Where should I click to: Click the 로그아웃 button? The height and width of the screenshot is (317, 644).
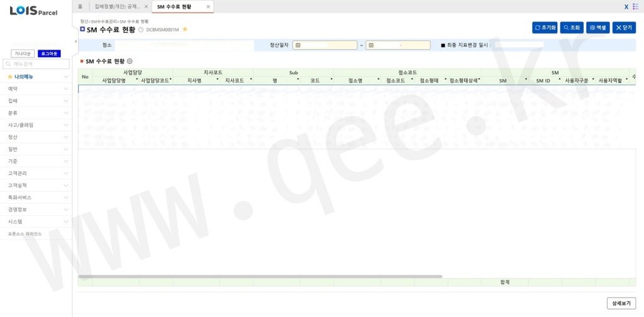(49, 53)
